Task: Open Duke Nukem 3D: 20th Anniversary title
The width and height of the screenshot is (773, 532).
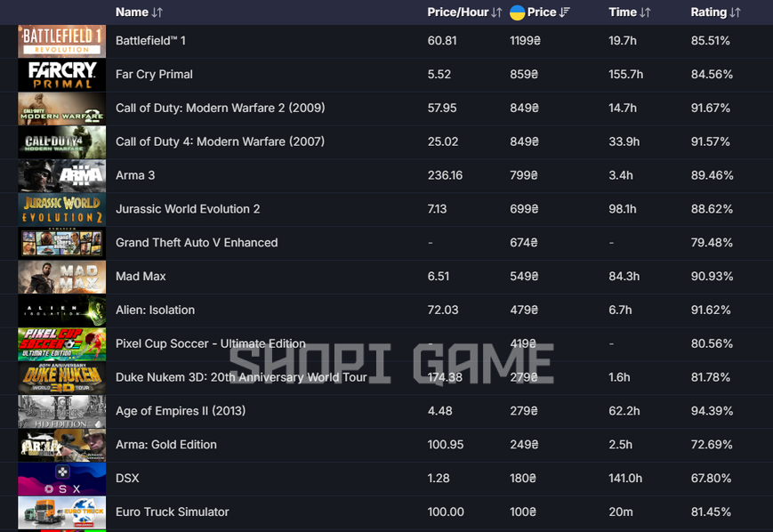Action: pyautogui.click(x=242, y=378)
